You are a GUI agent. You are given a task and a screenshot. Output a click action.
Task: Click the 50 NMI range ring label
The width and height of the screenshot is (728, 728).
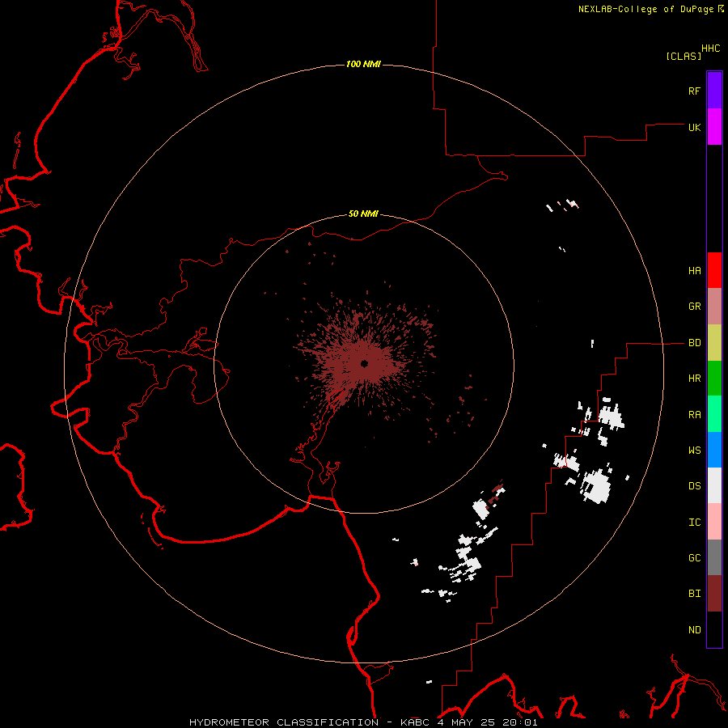363,214
